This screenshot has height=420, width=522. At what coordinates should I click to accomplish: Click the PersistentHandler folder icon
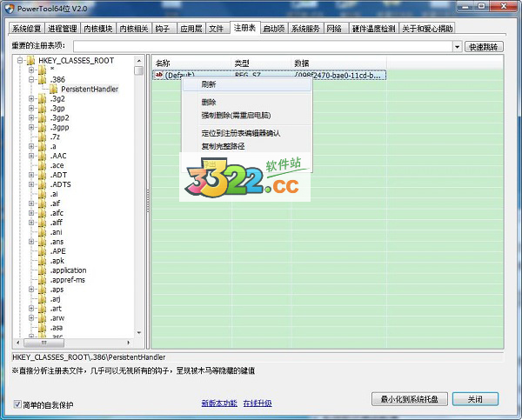click(53, 90)
